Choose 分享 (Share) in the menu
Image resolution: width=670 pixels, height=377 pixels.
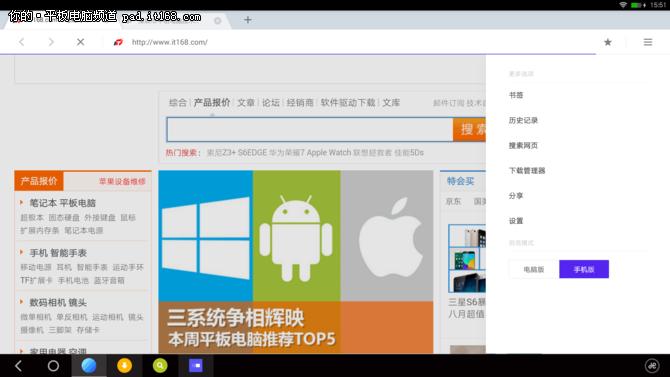pos(516,196)
